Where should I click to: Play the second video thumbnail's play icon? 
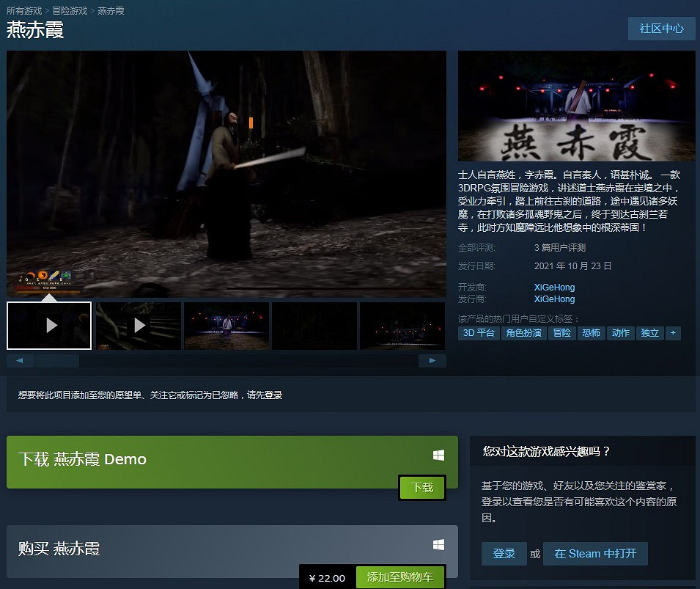(x=138, y=324)
